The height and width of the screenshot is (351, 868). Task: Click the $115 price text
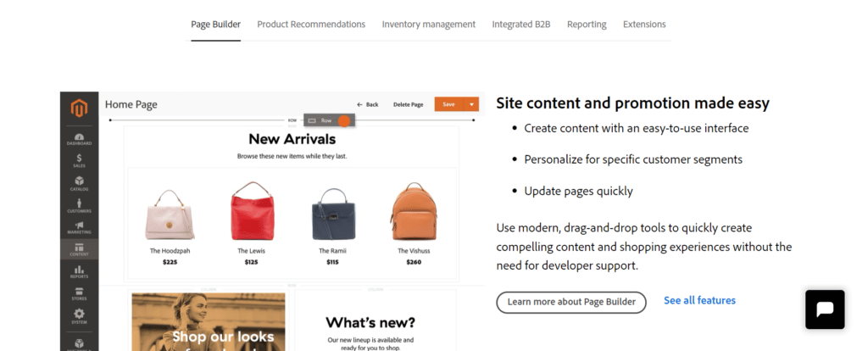tap(332, 262)
